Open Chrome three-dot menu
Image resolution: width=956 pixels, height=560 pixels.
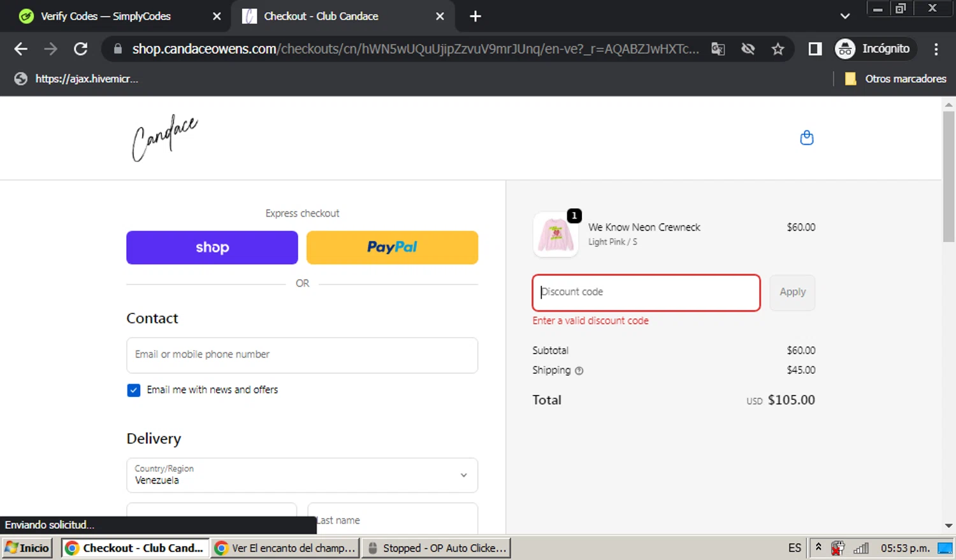[936, 49]
